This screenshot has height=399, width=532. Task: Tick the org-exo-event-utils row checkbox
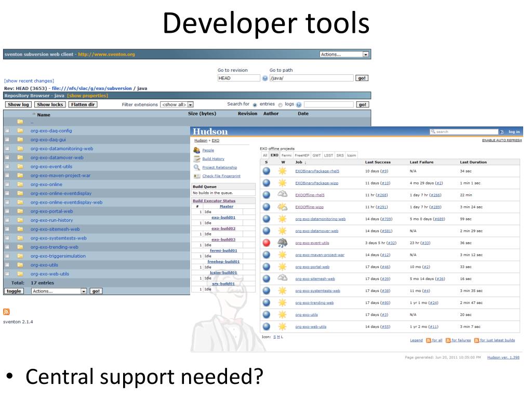point(7,166)
